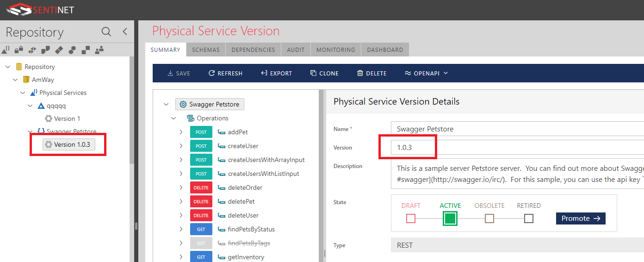The image size is (644, 262).
Task: Expand the deleteOrder operation row
Action: click(181, 188)
